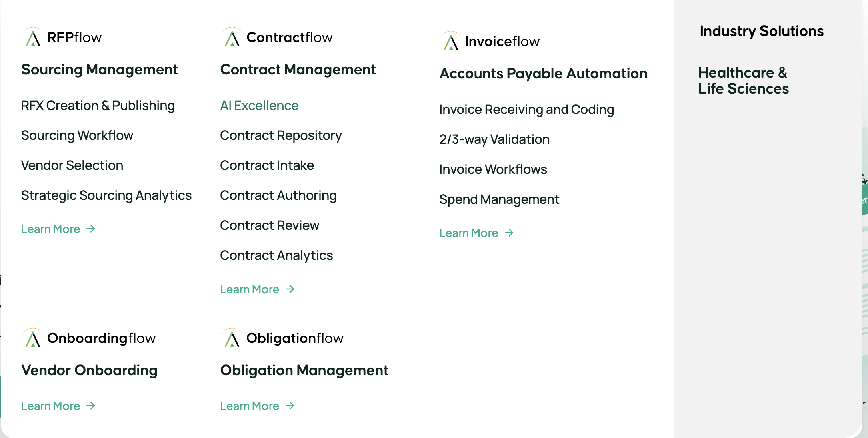This screenshot has width=868, height=438.
Task: Open Healthcare & Life Sciences solution
Action: click(743, 81)
